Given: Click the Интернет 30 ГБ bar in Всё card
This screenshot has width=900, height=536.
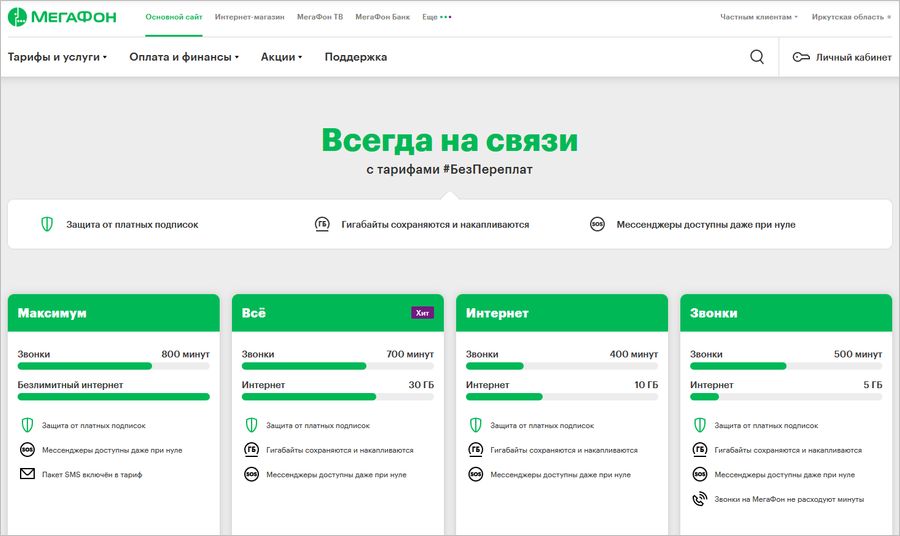Looking at the screenshot, I should [338, 397].
